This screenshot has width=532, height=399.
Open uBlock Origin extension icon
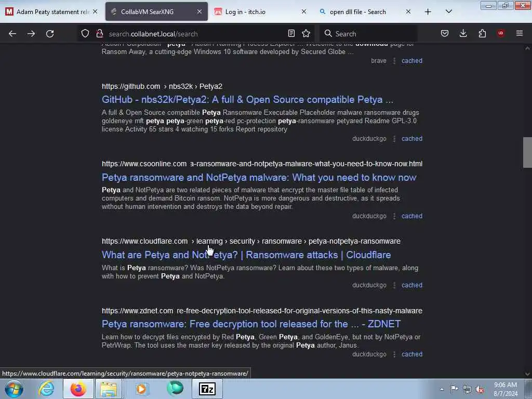click(x=501, y=33)
